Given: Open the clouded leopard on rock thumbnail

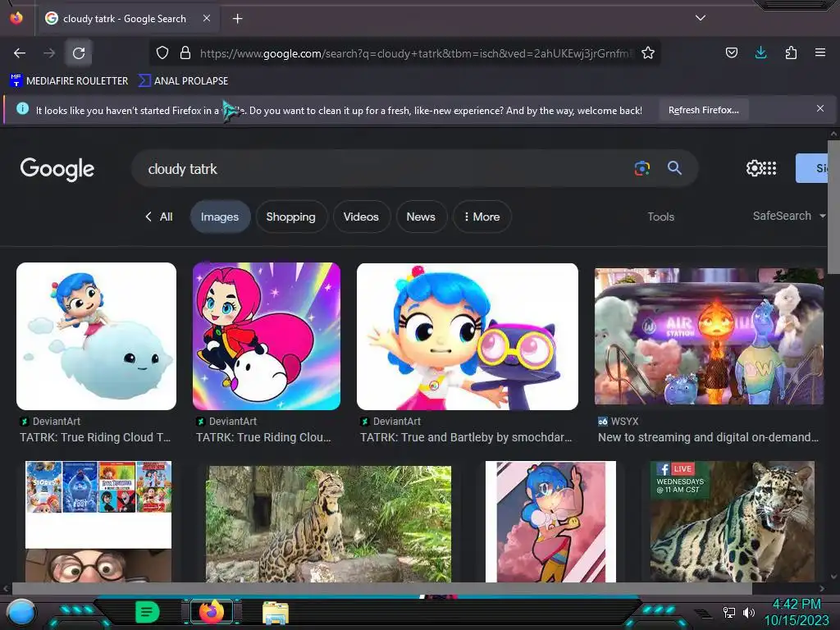Looking at the screenshot, I should [328, 524].
